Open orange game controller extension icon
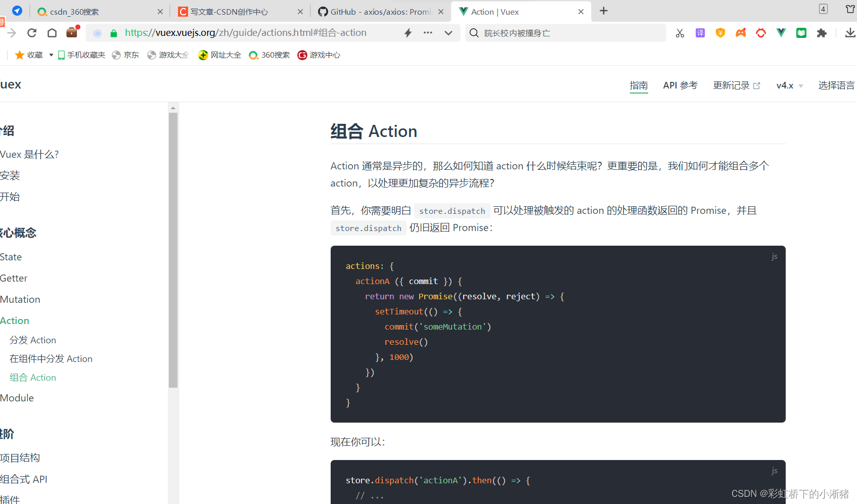Viewport: 857px width, 504px height. pos(741,33)
